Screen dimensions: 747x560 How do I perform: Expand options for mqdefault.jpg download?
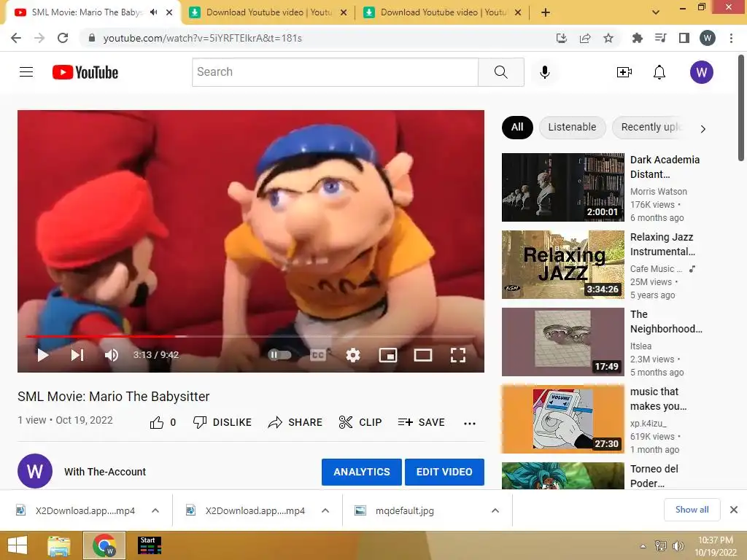pyautogui.click(x=495, y=510)
